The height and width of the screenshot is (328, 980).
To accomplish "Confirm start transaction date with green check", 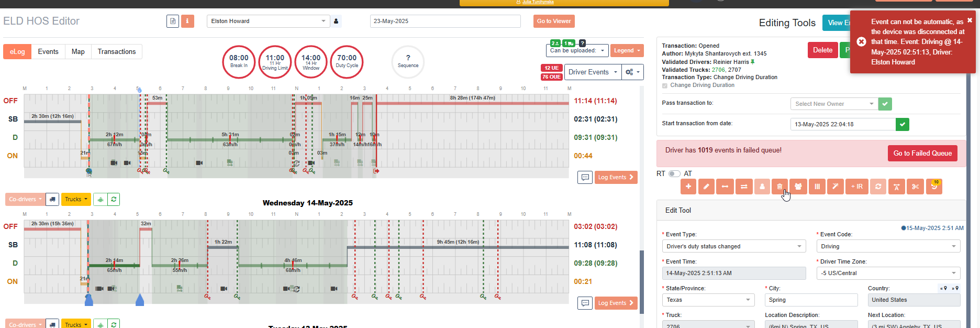I will coord(903,124).
